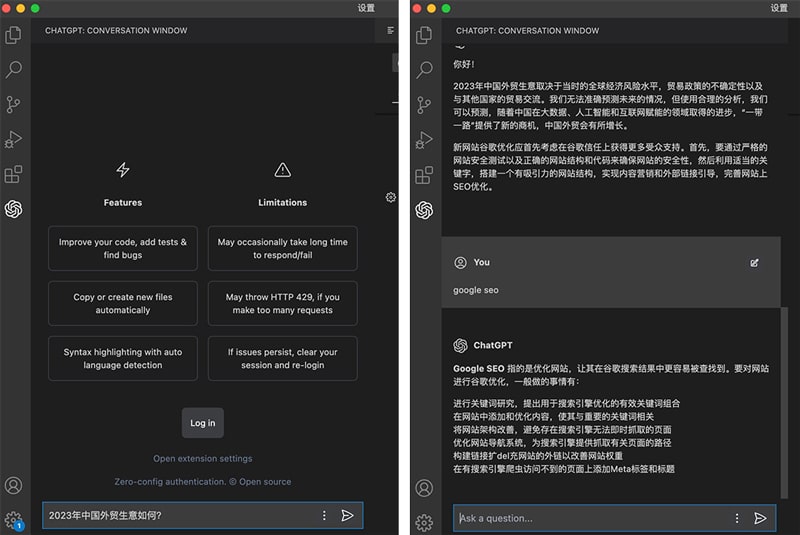
Task: Open more options dots in right input box
Action: pos(737,518)
